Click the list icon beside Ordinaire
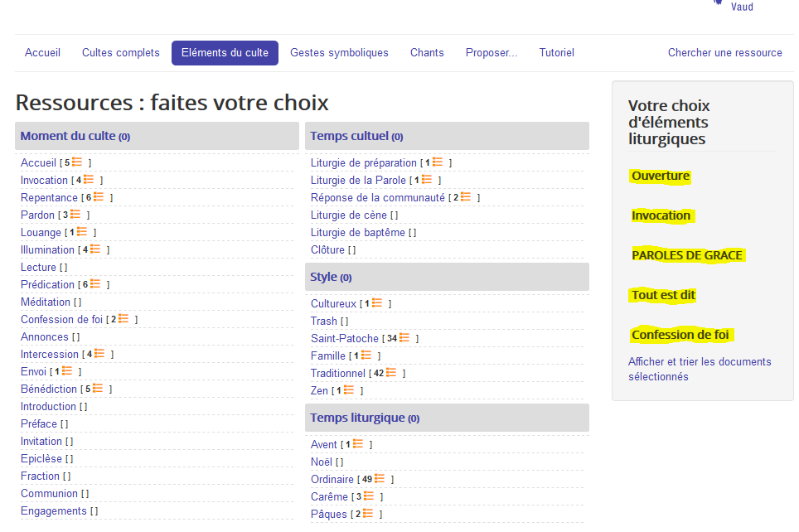799x532 pixels. (x=379, y=478)
